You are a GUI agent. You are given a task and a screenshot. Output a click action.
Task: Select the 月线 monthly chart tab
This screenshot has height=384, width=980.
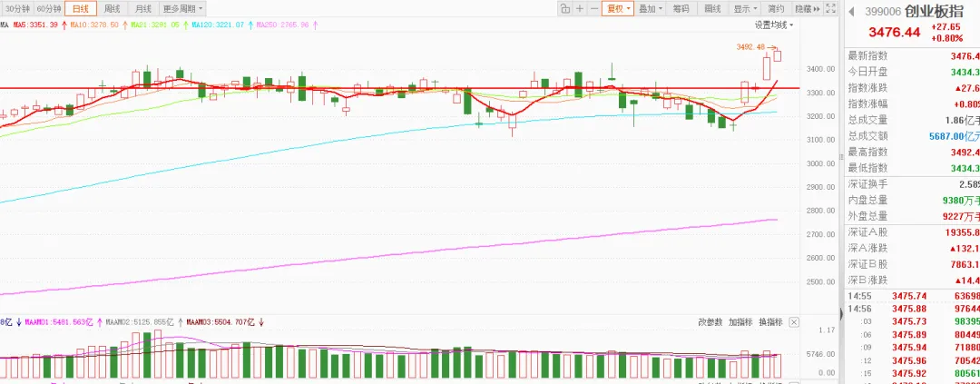[143, 9]
